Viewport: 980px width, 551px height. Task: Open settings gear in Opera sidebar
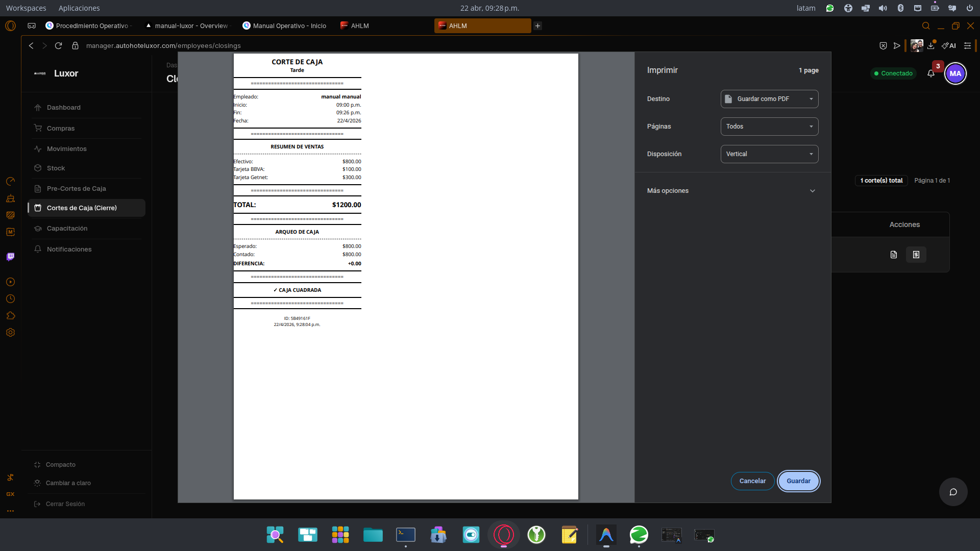10,333
